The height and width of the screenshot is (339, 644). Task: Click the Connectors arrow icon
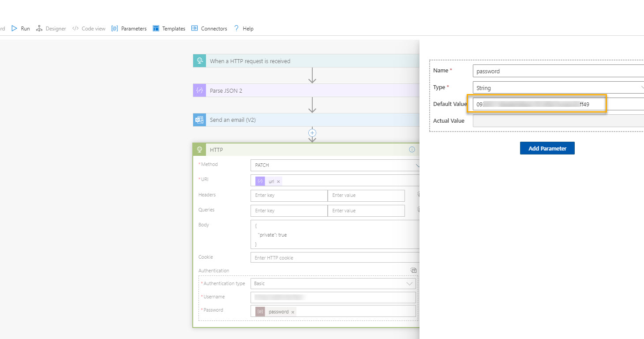click(195, 28)
